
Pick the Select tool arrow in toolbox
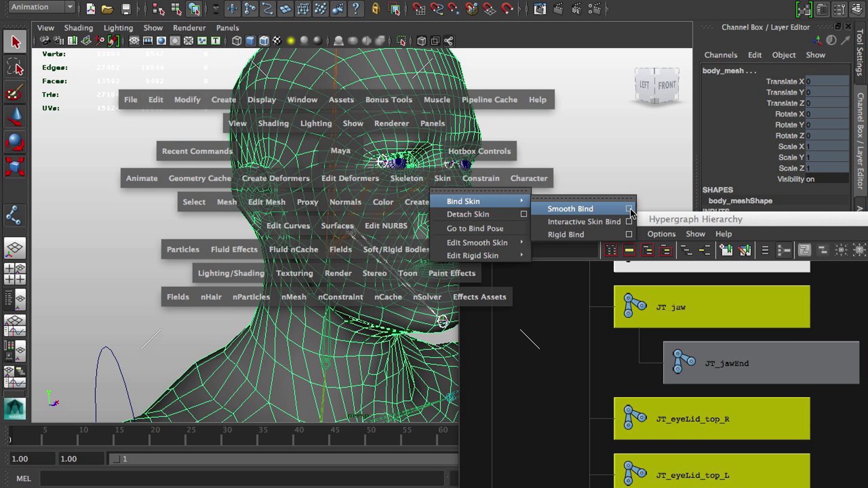click(x=15, y=42)
